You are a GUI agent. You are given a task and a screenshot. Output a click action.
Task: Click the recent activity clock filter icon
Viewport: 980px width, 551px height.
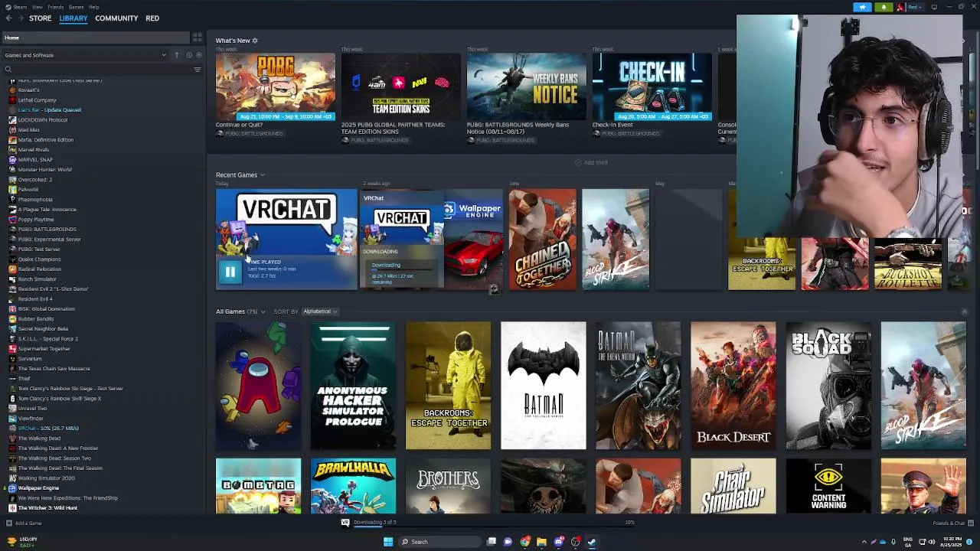click(188, 55)
